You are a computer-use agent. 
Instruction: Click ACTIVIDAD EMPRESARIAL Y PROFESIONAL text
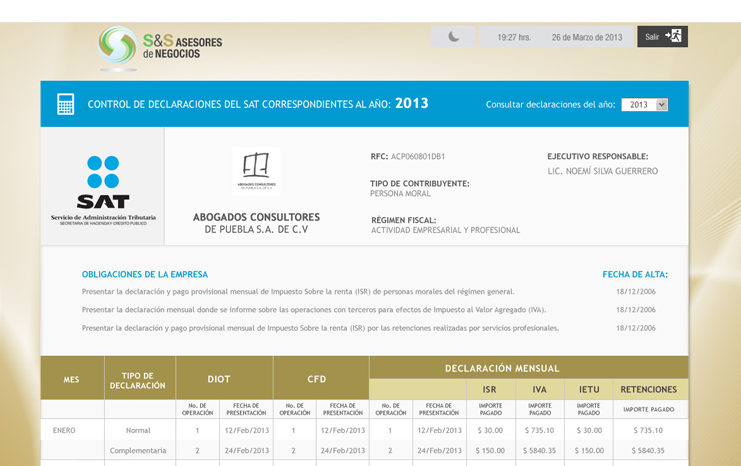tap(445, 230)
